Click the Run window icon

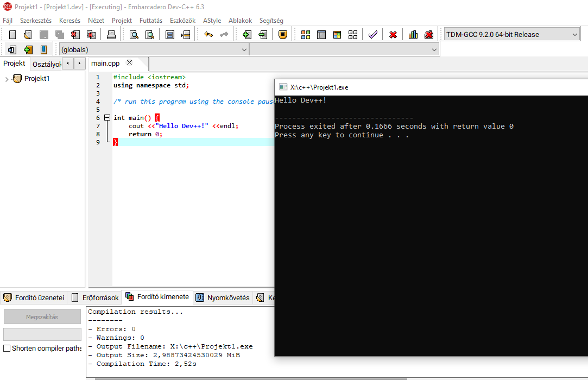(x=321, y=35)
